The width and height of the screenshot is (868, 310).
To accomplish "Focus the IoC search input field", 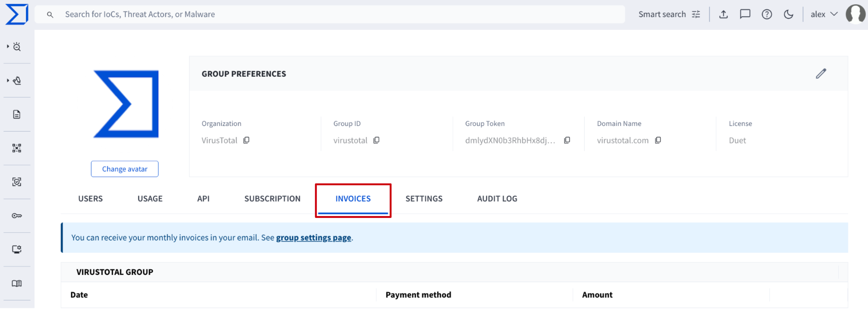I will click(x=330, y=14).
